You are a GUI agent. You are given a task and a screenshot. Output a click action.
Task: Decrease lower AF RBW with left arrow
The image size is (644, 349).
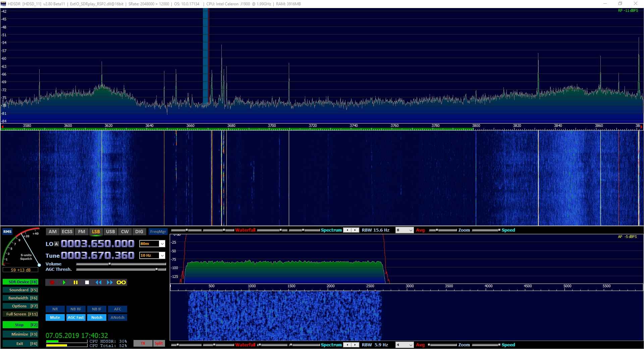[347, 345]
